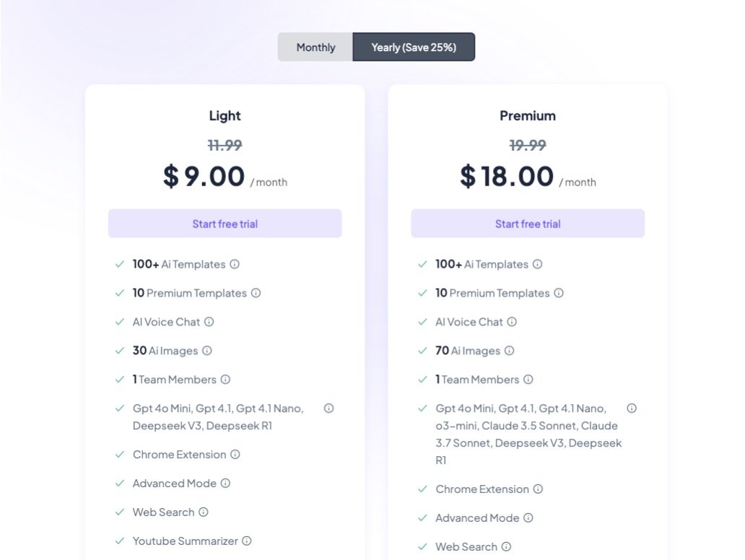Image resolution: width=745 pixels, height=560 pixels.
Task: Open info icon beside Youtube Summarizer
Action: coord(247,541)
